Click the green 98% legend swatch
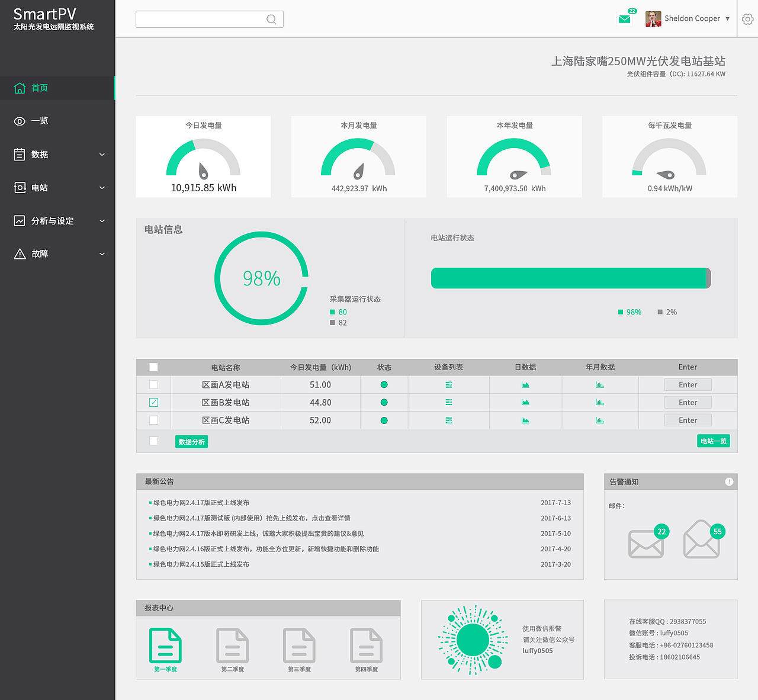The width and height of the screenshot is (758, 700). pos(621,312)
